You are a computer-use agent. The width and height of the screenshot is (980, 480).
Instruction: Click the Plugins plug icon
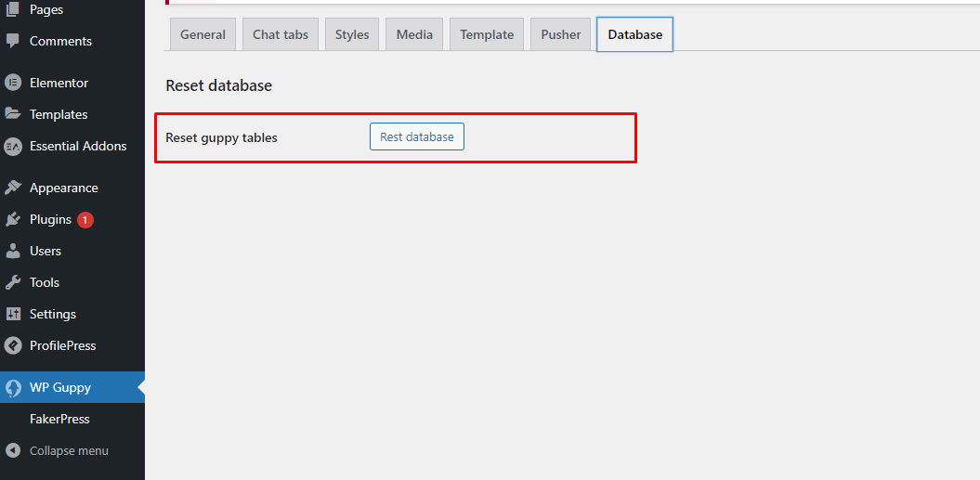13,219
